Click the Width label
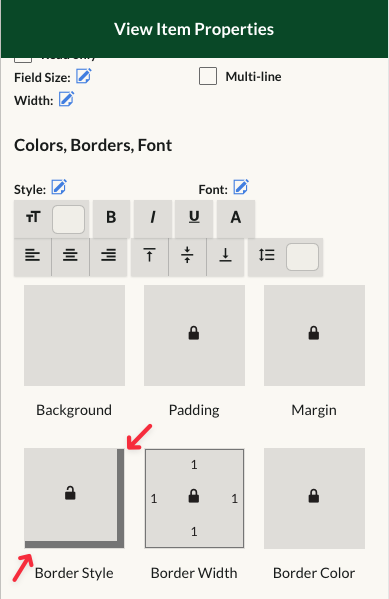The height and width of the screenshot is (599, 389). pos(34,100)
